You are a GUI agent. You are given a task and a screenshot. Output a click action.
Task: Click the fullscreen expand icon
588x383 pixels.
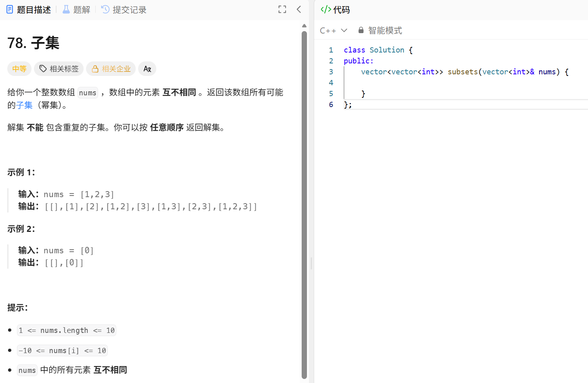click(x=282, y=9)
